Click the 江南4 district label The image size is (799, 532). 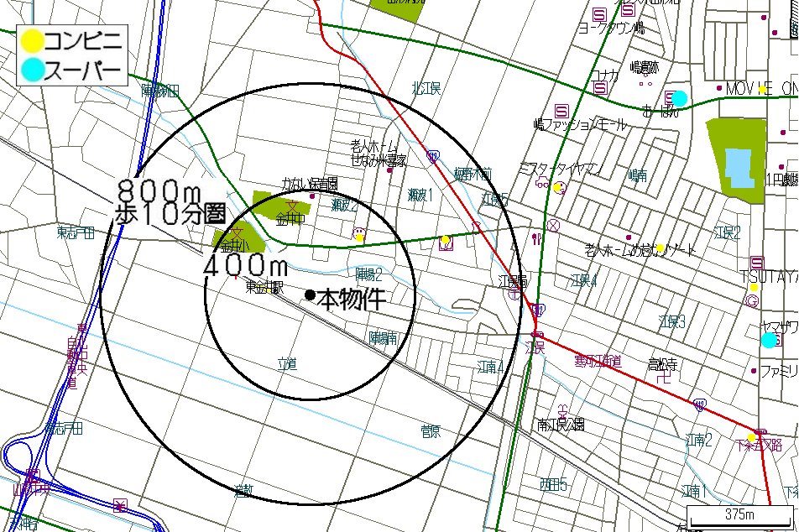pyautogui.click(x=491, y=367)
